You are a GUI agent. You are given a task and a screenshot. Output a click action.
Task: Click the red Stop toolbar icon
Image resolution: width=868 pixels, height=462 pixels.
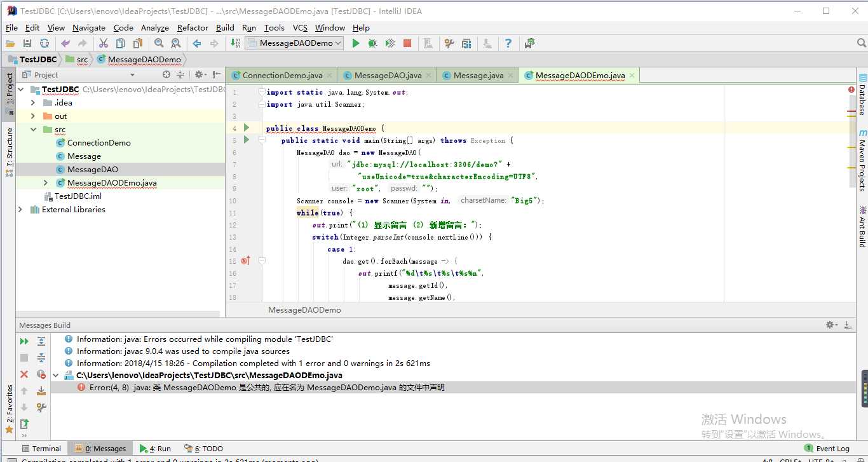pyautogui.click(x=407, y=43)
